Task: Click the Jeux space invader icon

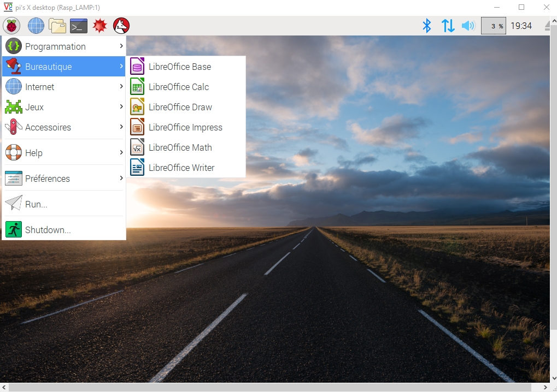Action: pyautogui.click(x=14, y=107)
